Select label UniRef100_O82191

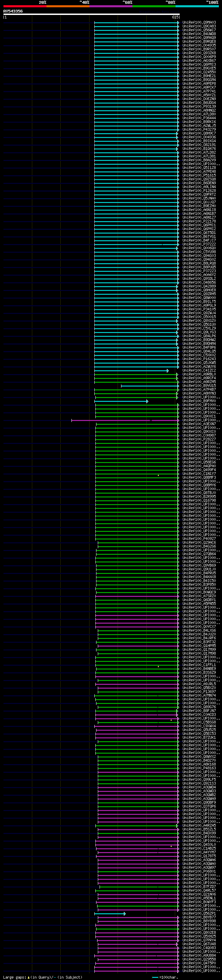click(199, 145)
